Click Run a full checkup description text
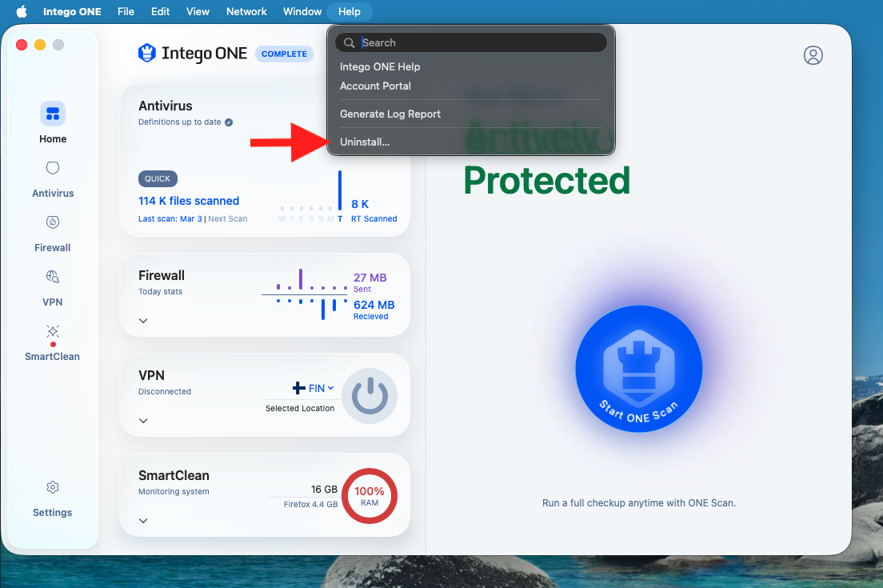The width and height of the screenshot is (883, 588). 638,503
